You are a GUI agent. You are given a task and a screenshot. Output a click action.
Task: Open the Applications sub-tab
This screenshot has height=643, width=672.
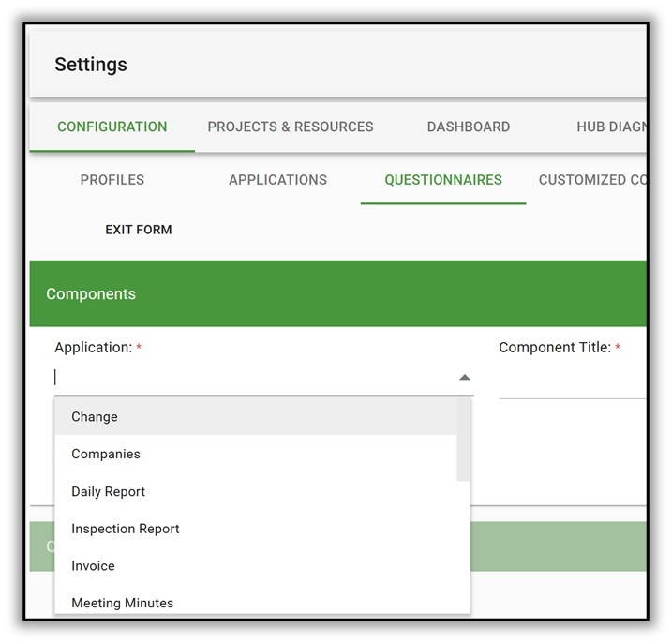(278, 180)
